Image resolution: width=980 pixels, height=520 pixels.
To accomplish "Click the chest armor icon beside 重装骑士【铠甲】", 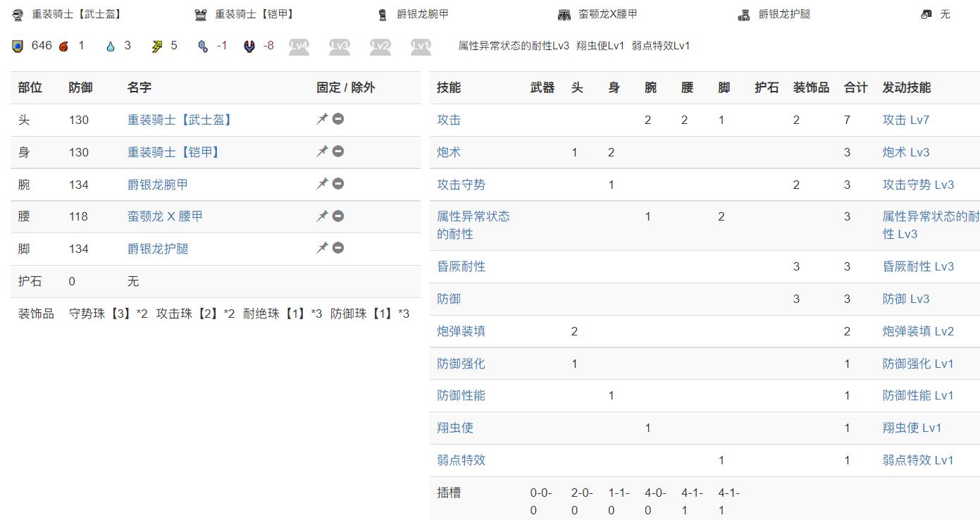I will pos(201,14).
